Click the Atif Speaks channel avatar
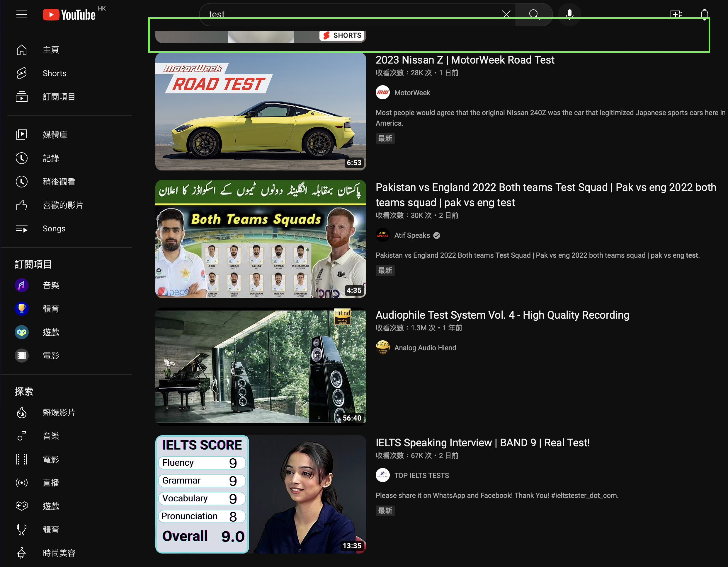The height and width of the screenshot is (567, 728). pyautogui.click(x=383, y=235)
